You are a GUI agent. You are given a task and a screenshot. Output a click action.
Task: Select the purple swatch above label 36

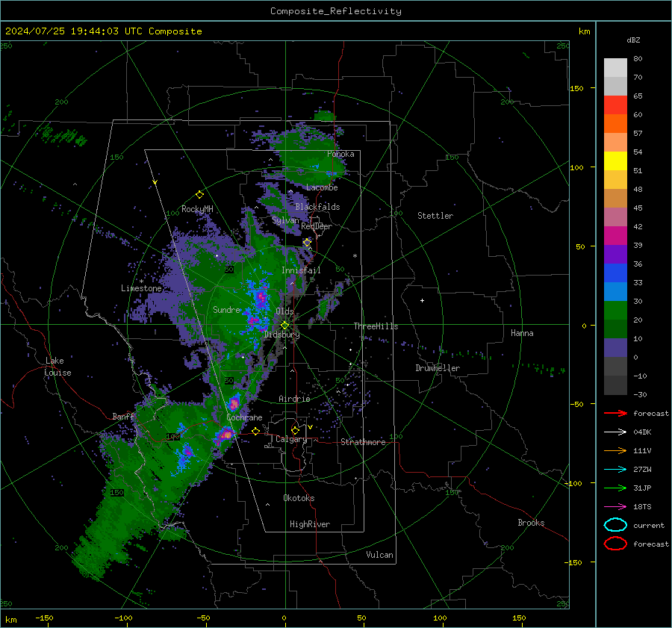pyautogui.click(x=615, y=254)
